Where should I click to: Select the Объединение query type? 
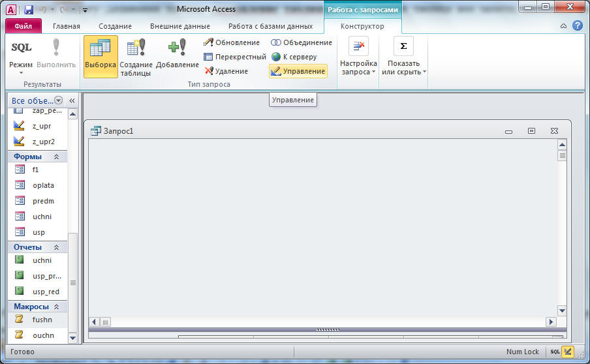pos(302,42)
